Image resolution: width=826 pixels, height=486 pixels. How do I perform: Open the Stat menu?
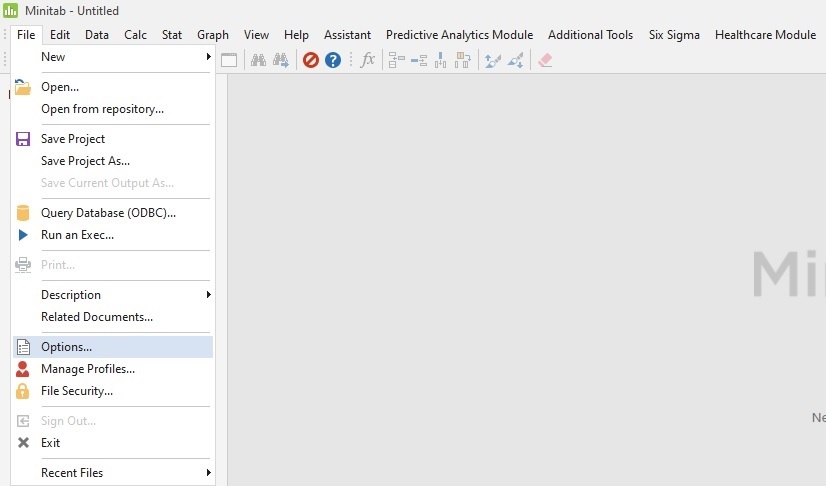pos(172,35)
